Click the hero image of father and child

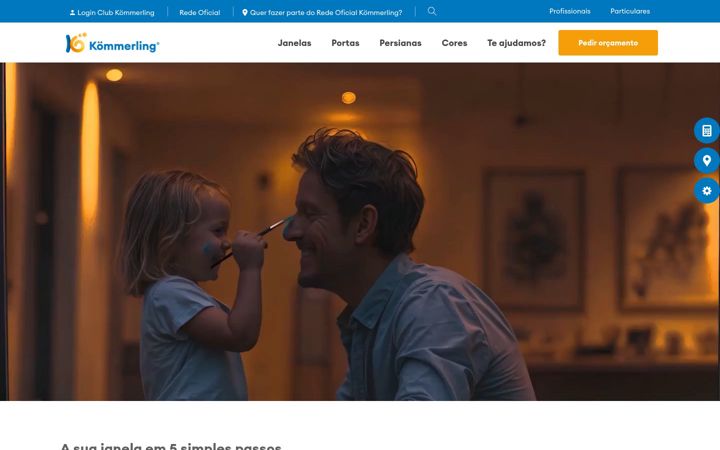pyautogui.click(x=360, y=231)
